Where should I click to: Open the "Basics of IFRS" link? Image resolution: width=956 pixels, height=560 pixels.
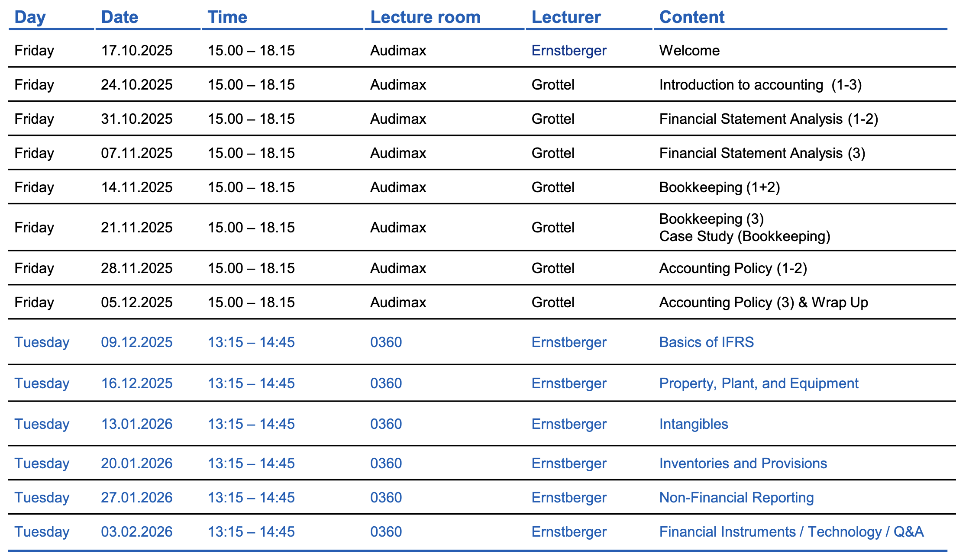(x=706, y=342)
